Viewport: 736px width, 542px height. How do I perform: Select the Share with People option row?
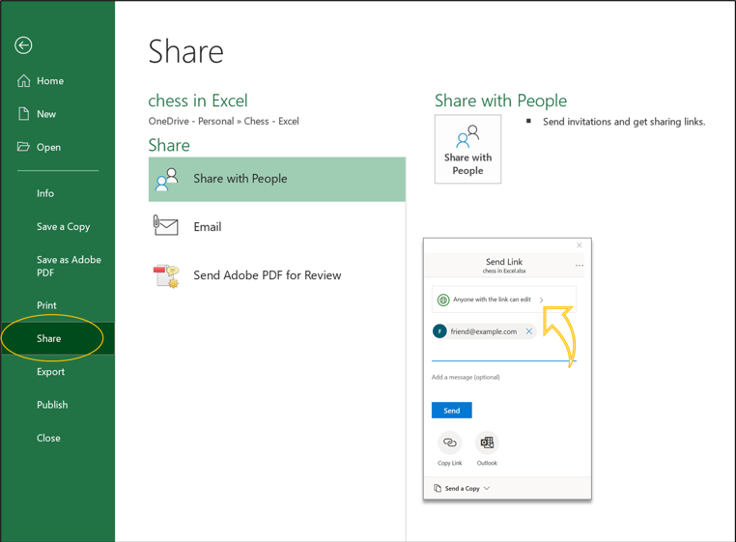point(277,179)
